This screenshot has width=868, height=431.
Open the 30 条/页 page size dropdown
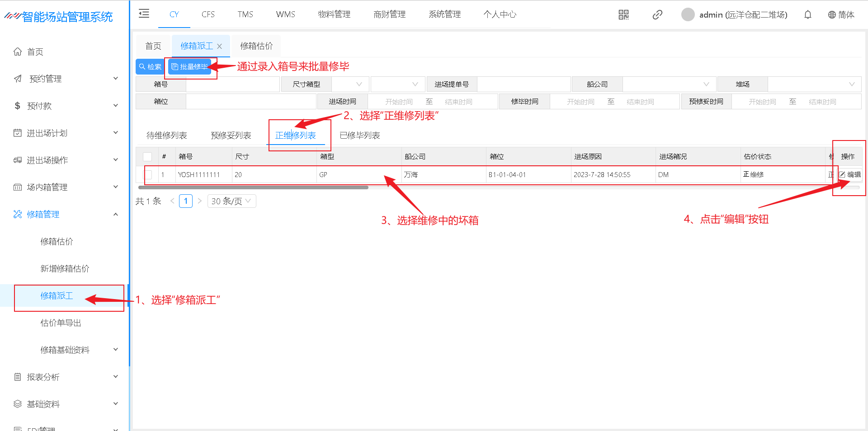(231, 201)
